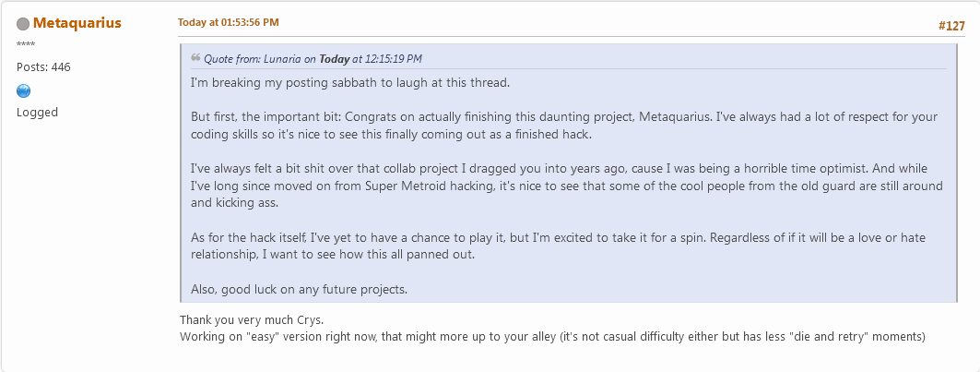Click the rank stars below the username
This screenshot has width=980, height=372.
coord(26,45)
